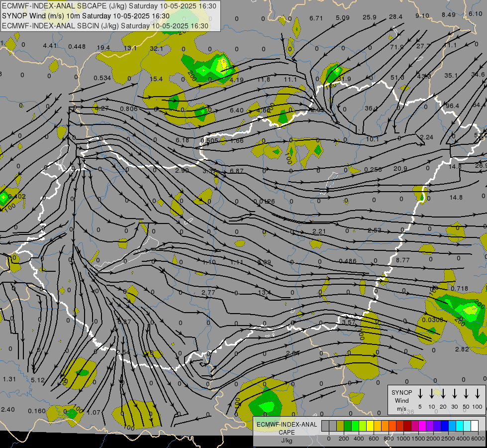Click the 28.4 value at top
Screen dimensions: 487x448
[395, 17]
